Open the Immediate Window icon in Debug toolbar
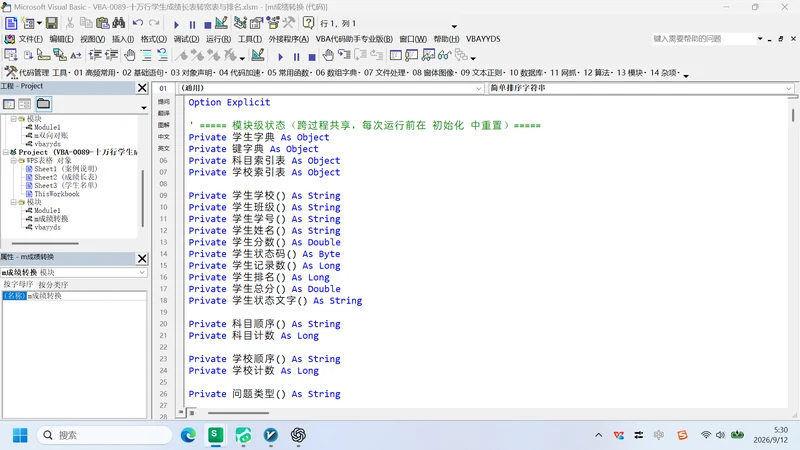The width and height of the screenshot is (800, 450). (412, 55)
